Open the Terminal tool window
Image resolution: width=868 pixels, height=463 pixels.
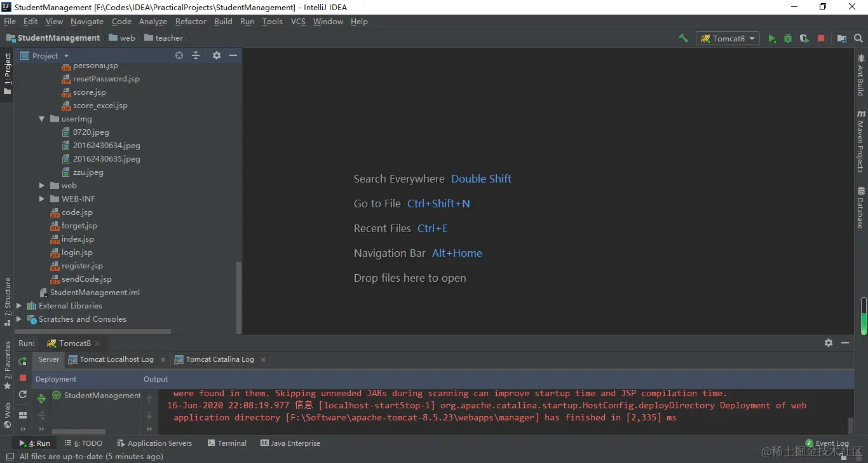227,443
